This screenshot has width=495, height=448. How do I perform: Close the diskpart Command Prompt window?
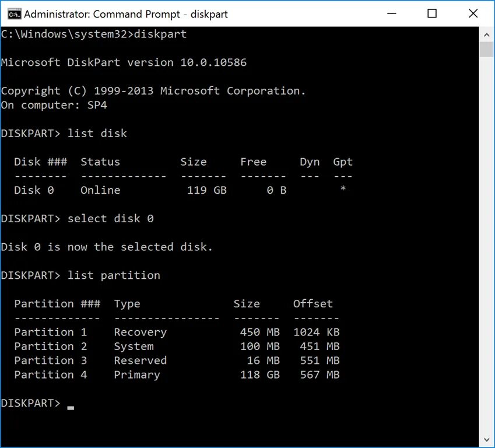click(x=473, y=13)
